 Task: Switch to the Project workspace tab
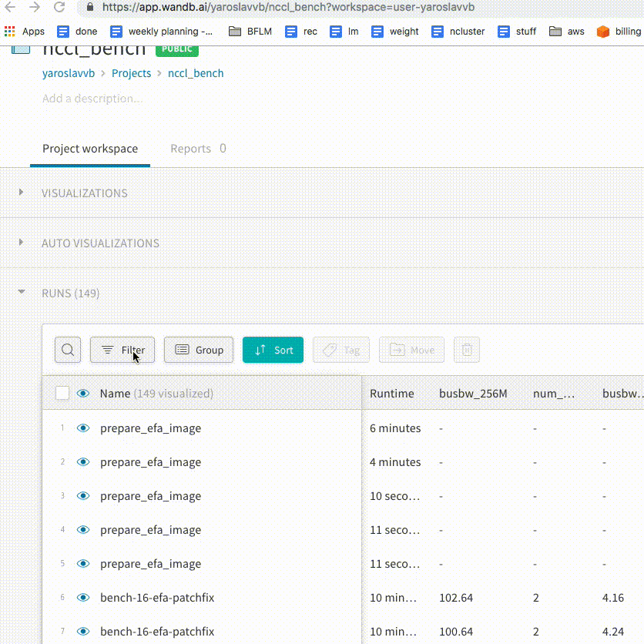point(90,149)
